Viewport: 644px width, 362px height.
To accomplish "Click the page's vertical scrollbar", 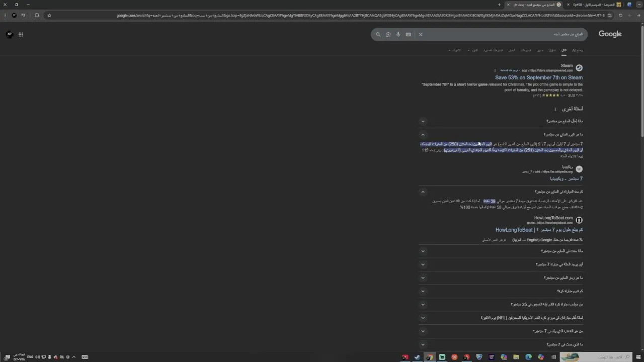I will coord(641,80).
